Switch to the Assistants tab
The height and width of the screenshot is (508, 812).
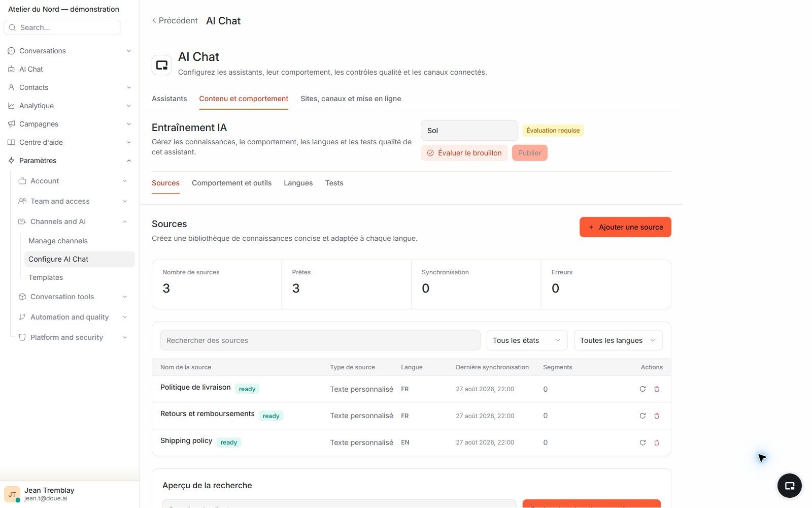point(169,99)
